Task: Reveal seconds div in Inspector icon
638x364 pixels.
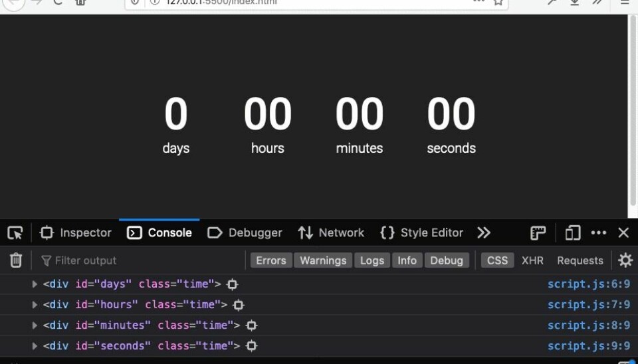Action: (x=251, y=346)
